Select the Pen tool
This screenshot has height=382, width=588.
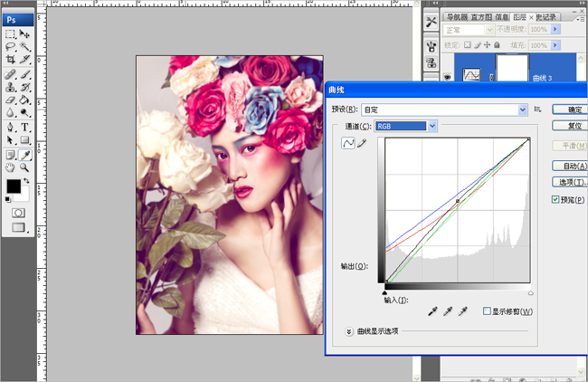(11, 128)
